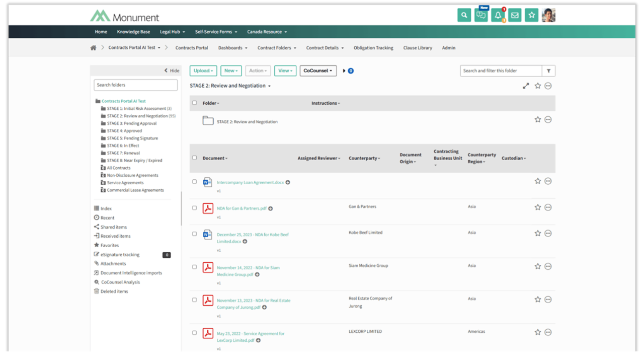Open the chat icon marked New

(x=481, y=16)
